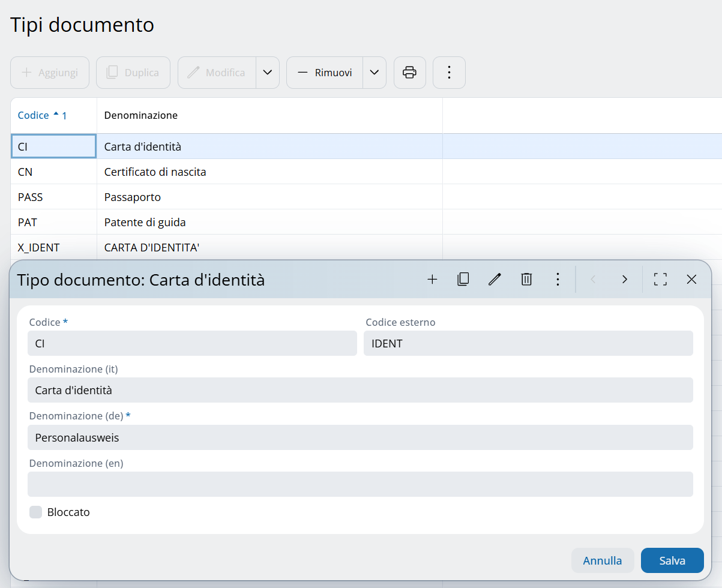Image resolution: width=722 pixels, height=588 pixels.
Task: Click the Denominazione (en) input field
Action: 360,484
